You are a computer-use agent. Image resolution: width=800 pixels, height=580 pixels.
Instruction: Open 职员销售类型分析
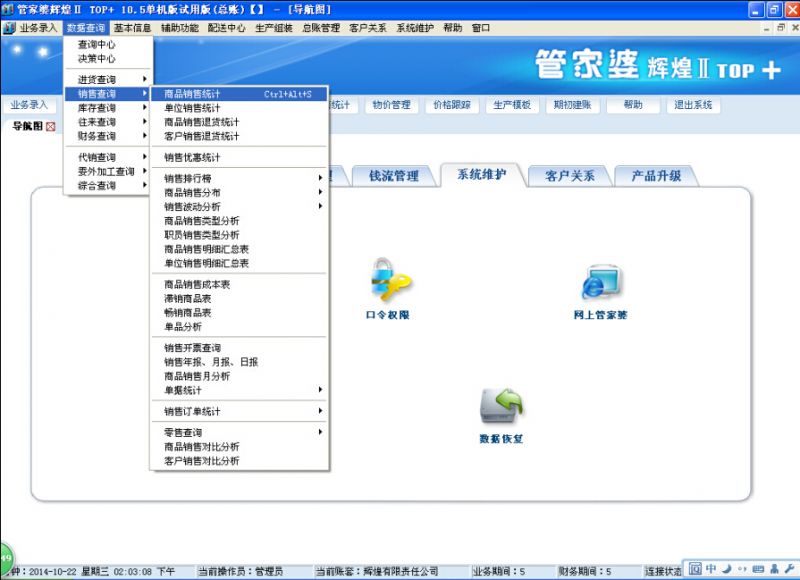(239, 235)
